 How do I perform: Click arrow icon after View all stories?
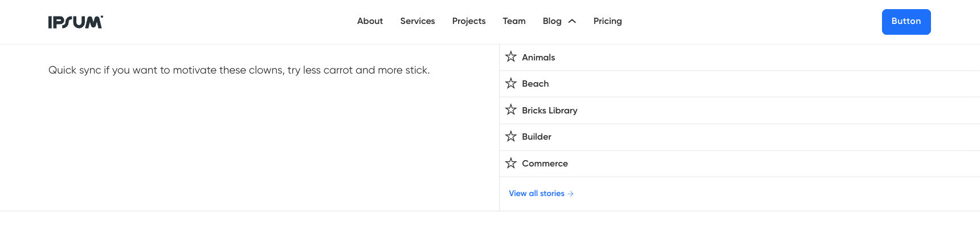click(x=571, y=194)
